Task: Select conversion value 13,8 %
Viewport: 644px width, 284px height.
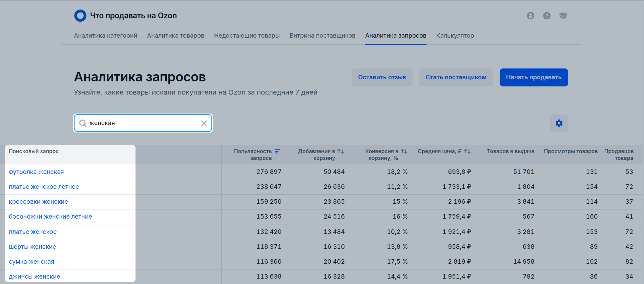Action: click(x=397, y=247)
